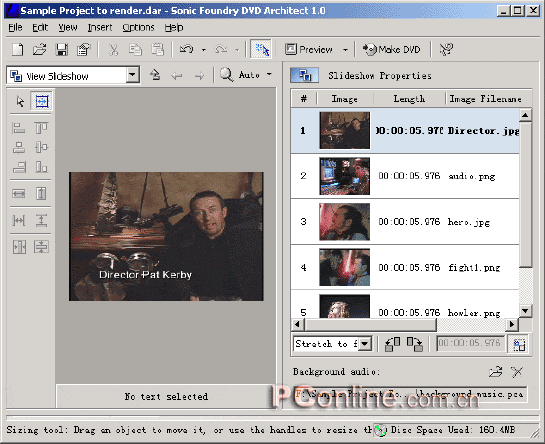
Task: Select the audio.png slide thumbnail
Action: tap(344, 176)
